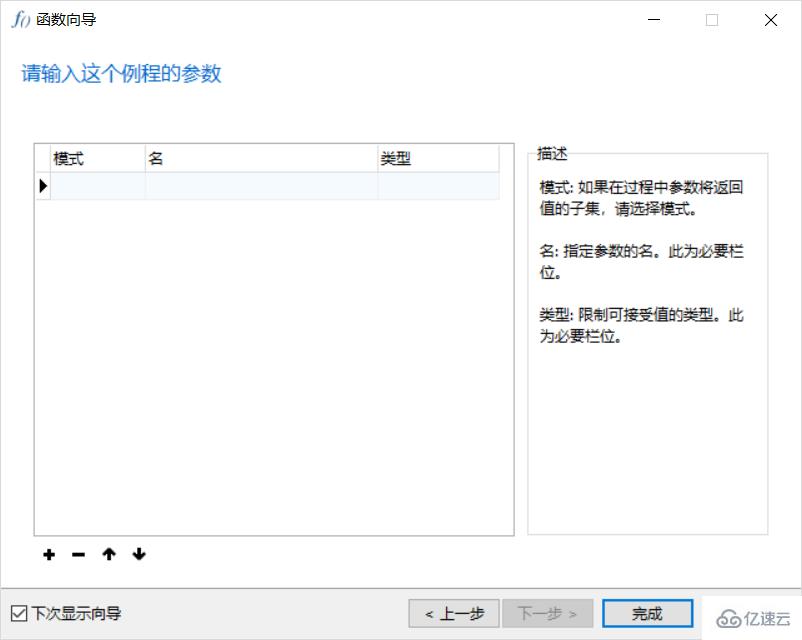The image size is (802, 640).
Task: Click the plus icon to add parameter
Action: [49, 555]
